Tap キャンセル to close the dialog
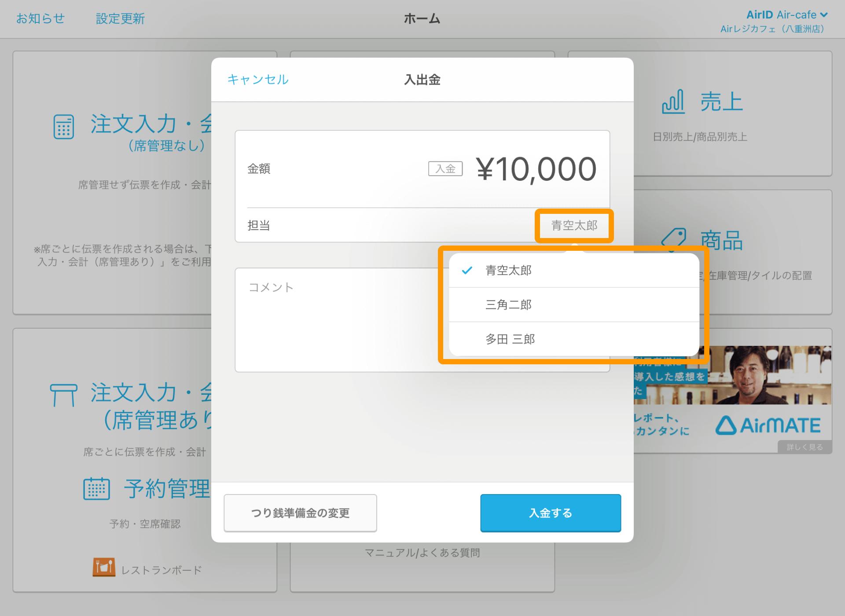 (258, 80)
